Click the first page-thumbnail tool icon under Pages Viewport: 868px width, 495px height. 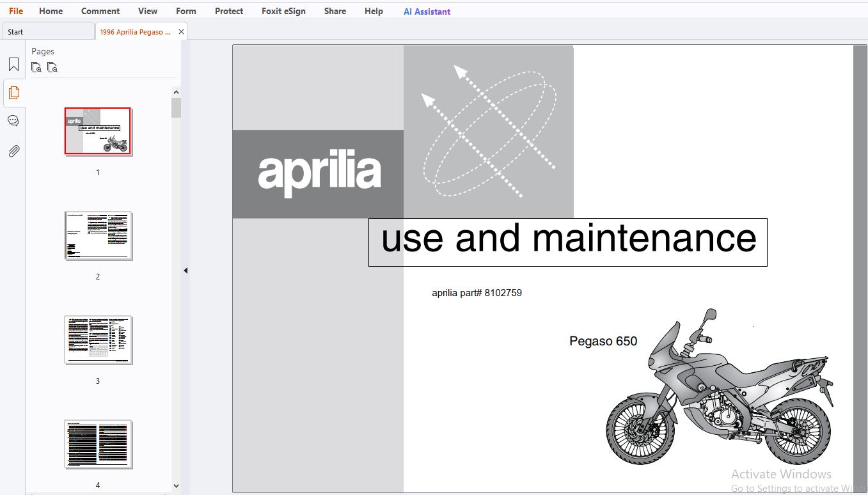click(x=36, y=67)
